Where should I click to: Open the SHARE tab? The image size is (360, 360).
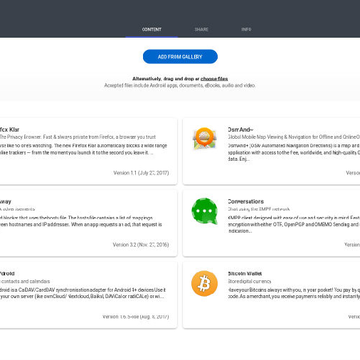click(202, 29)
